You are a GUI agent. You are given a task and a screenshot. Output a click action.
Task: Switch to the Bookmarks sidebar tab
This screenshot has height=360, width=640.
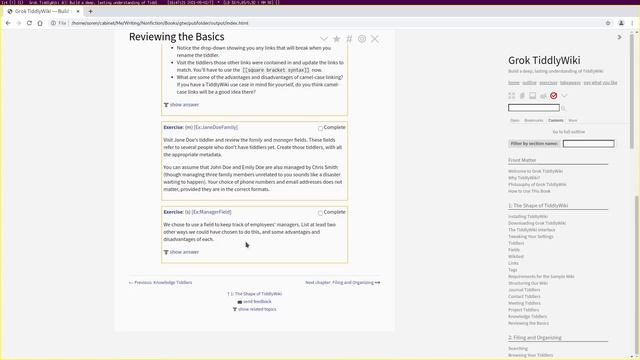click(534, 120)
